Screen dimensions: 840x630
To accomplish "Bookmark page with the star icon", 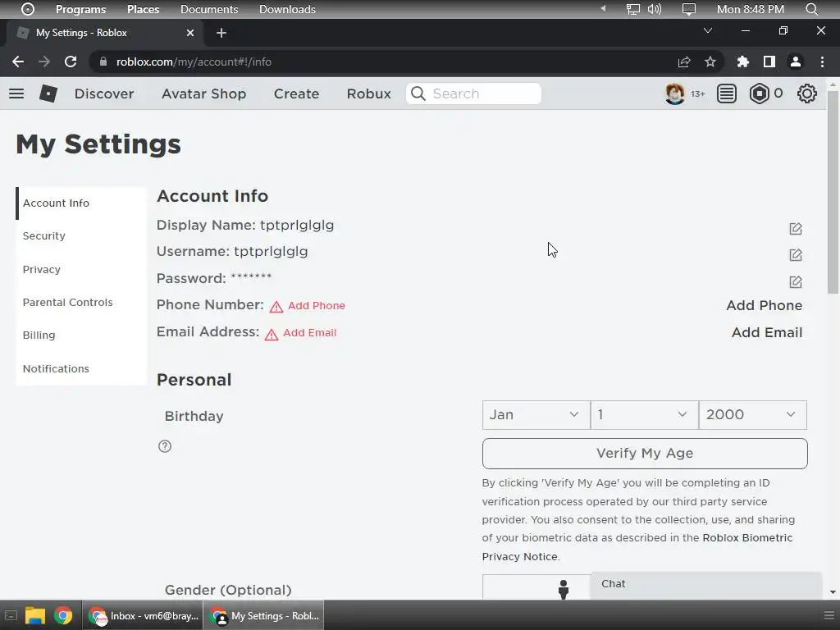I will pos(710,62).
